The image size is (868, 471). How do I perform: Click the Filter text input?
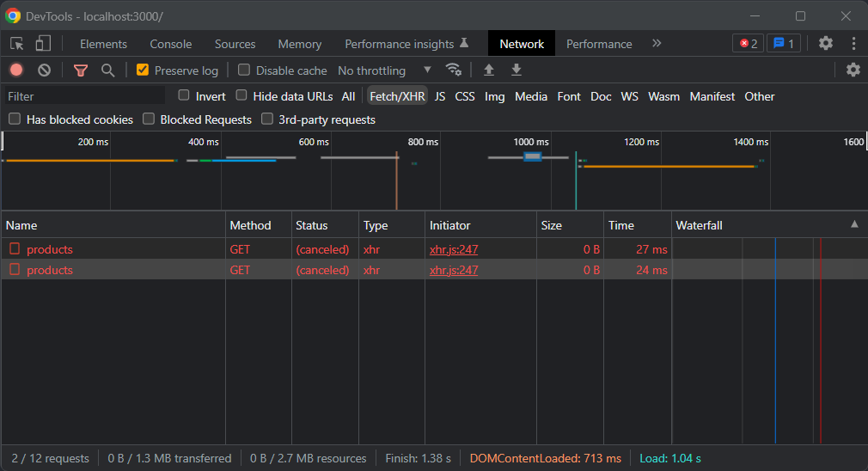[85, 96]
